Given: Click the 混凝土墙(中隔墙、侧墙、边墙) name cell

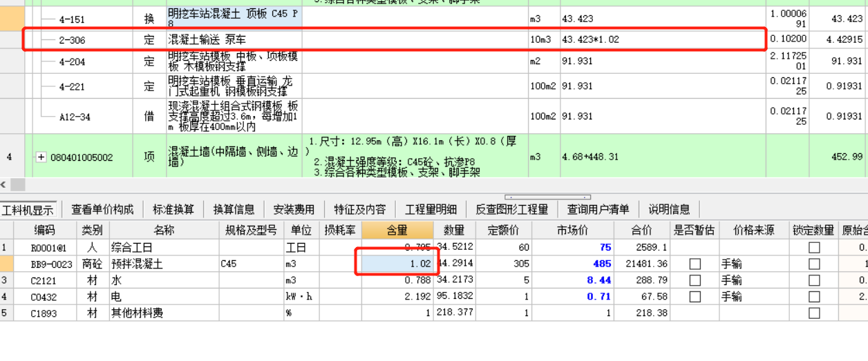Looking at the screenshot, I should tap(234, 157).
